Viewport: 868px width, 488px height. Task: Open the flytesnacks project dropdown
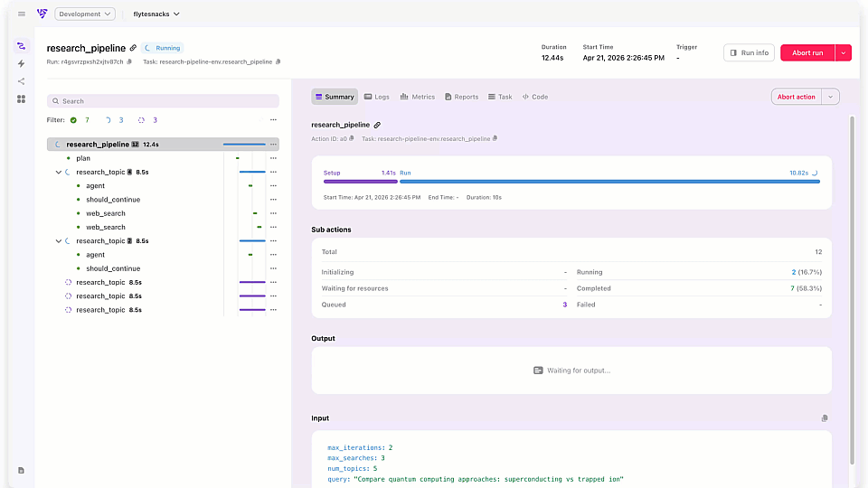pos(156,14)
